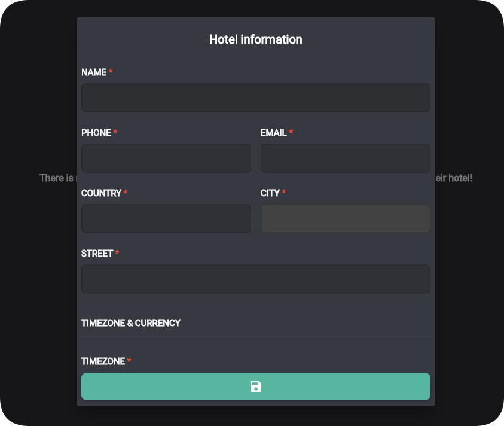The image size is (504, 426).
Task: Click the TIMEZONE field label
Action: coord(103,361)
